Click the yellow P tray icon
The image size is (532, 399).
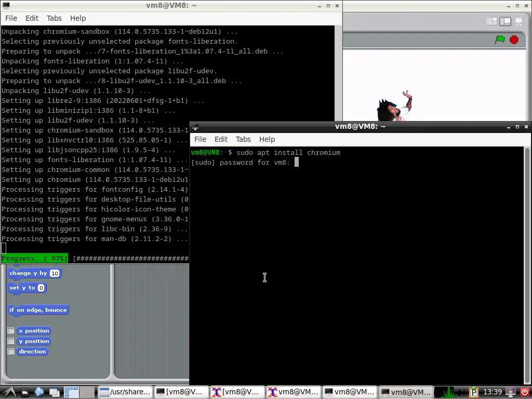pyautogui.click(x=474, y=393)
